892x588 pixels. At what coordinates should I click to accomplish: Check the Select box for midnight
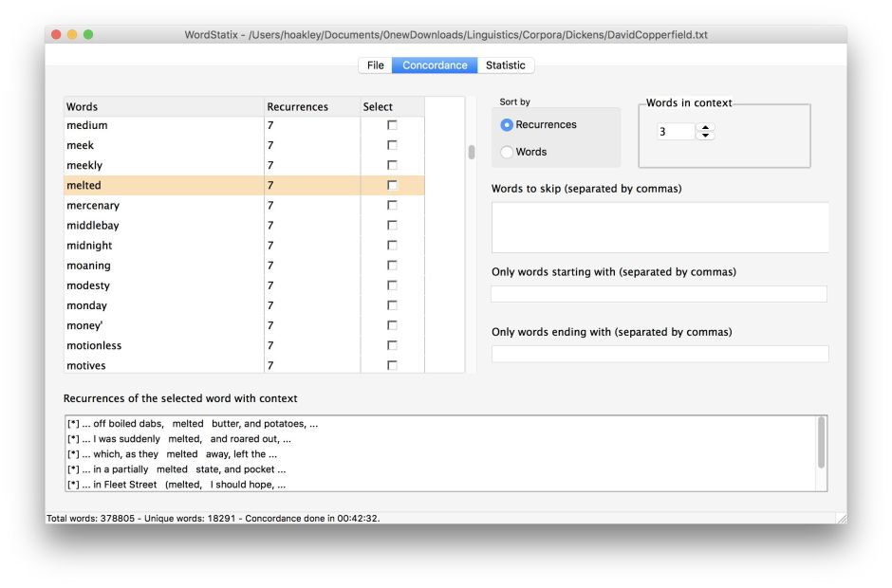pos(392,246)
